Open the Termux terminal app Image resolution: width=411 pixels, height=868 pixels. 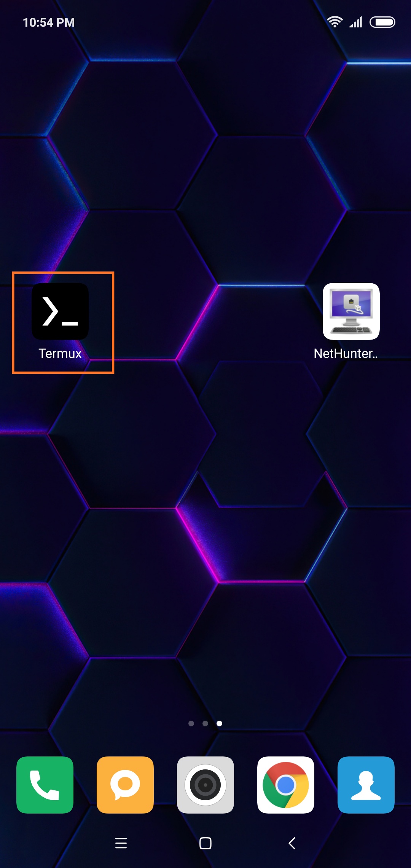60,311
